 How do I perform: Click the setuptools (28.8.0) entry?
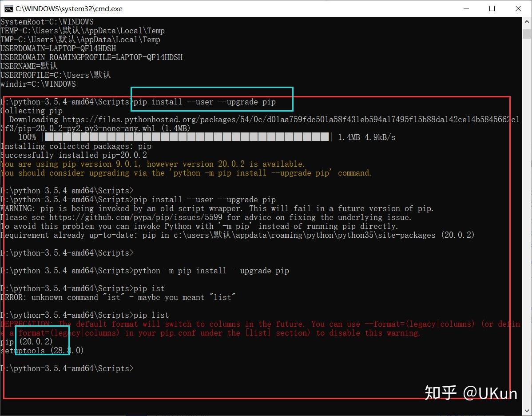(42, 350)
